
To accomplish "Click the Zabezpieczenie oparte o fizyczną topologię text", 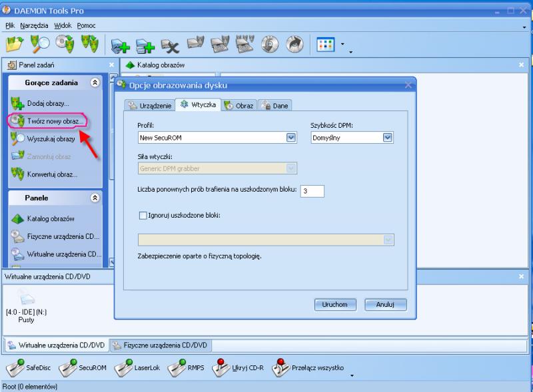I will [199, 256].
